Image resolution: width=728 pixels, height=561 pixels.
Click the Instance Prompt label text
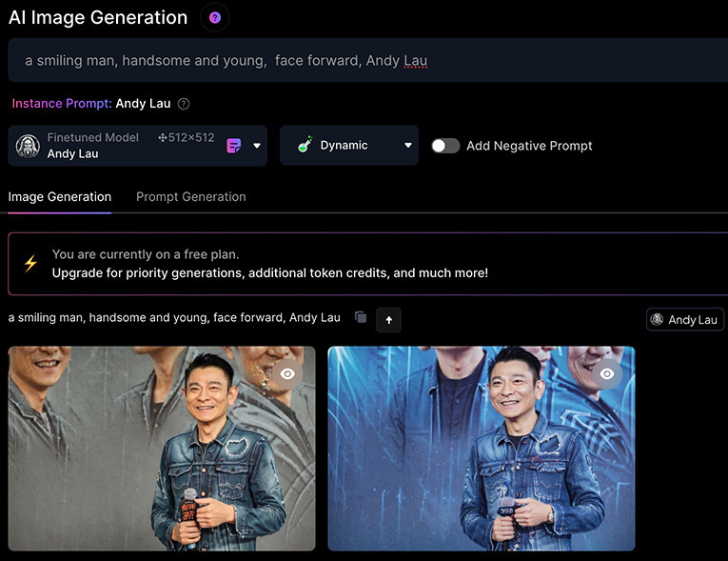click(62, 103)
